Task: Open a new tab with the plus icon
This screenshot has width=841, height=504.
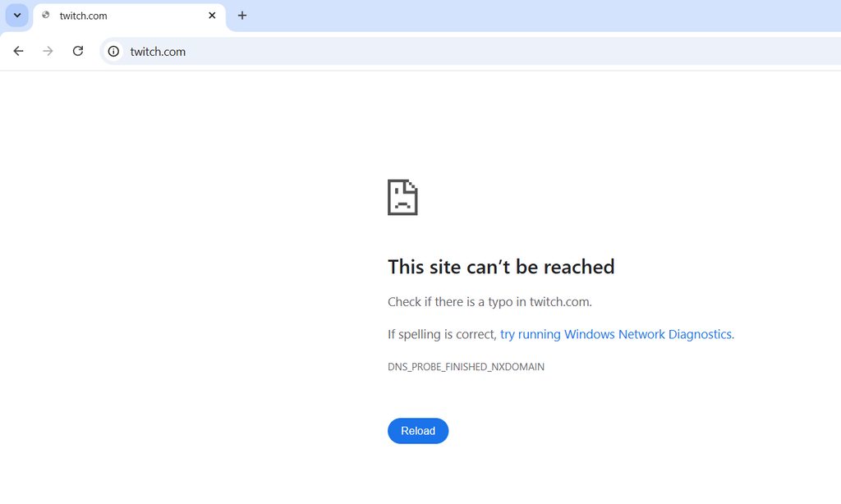Action: tap(242, 16)
